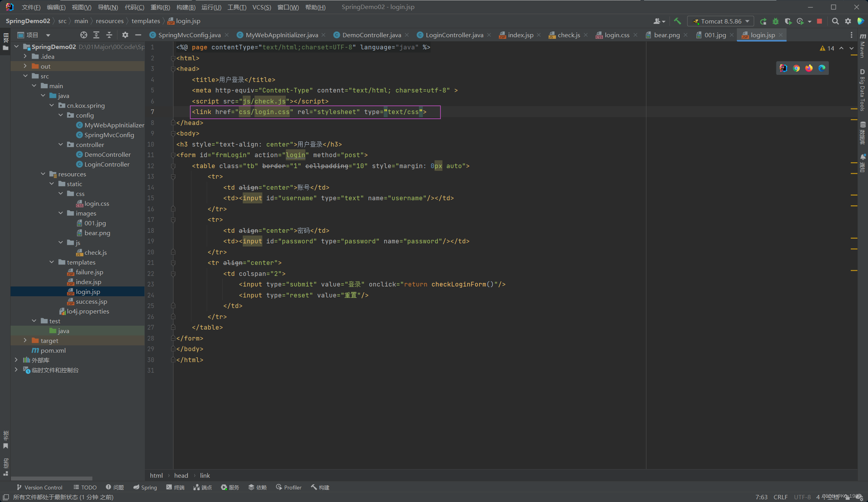The width and height of the screenshot is (868, 502).
Task: Click the templates breadcrumb in navigation bar
Action: coord(146,21)
